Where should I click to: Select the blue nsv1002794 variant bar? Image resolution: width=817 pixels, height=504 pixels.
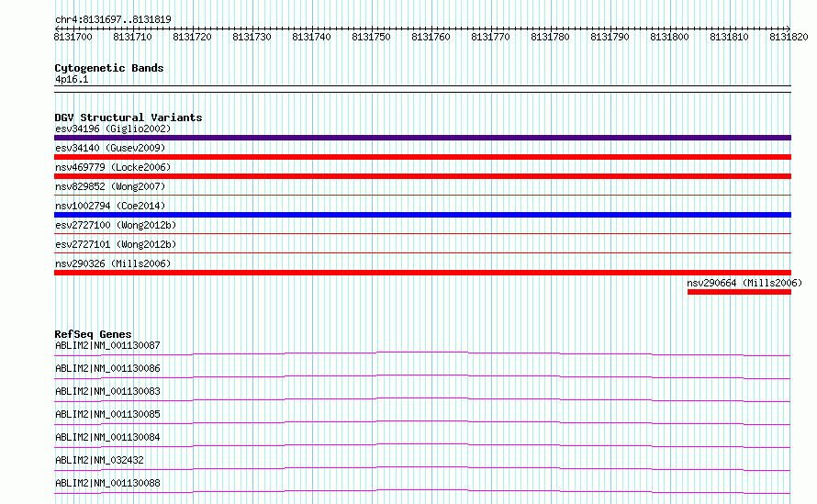tap(422, 215)
